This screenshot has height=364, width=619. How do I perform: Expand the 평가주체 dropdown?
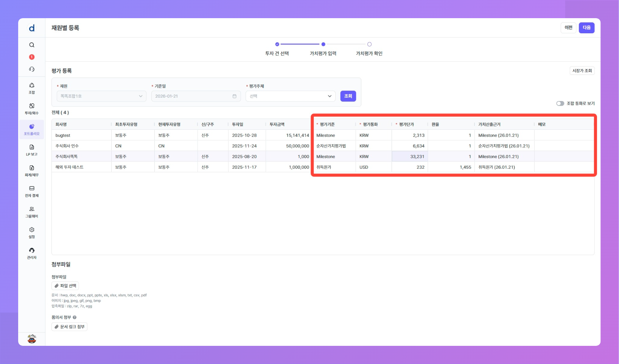tap(291, 96)
